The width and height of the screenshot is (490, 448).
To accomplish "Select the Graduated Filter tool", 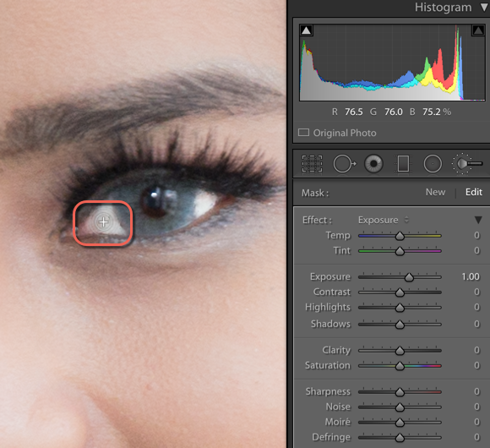I will [x=403, y=163].
